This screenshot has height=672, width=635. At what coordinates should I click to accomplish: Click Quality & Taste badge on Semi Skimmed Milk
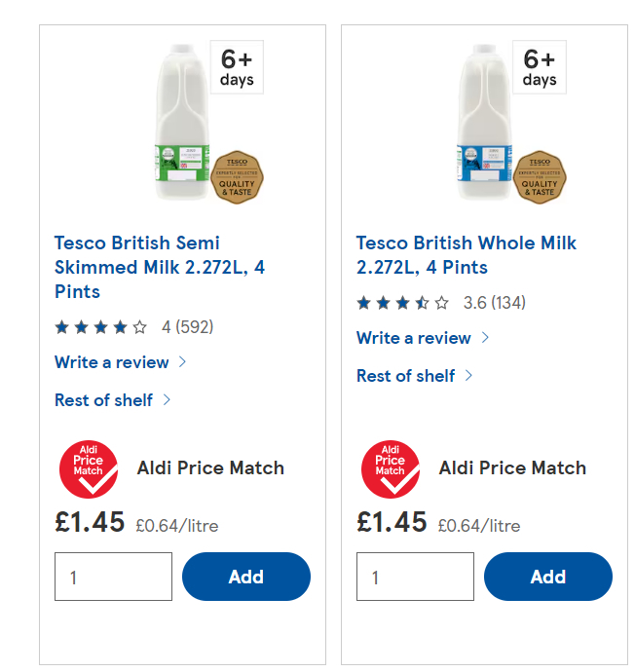238,176
